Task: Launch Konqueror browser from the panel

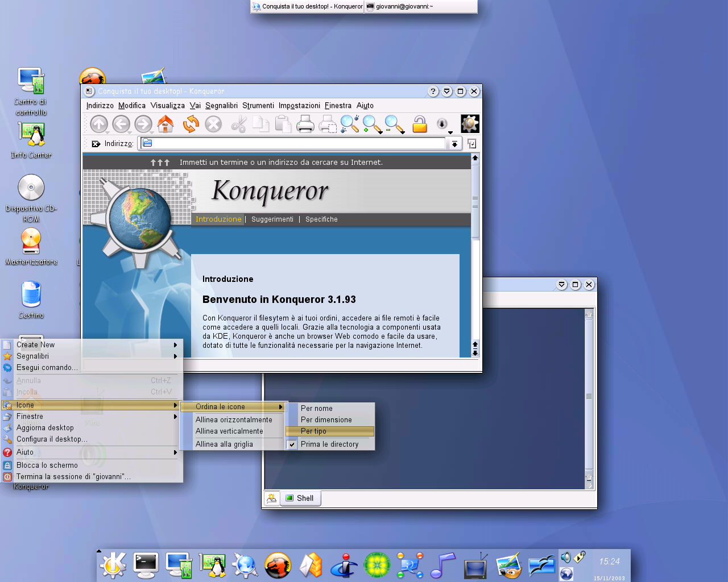Action: click(x=245, y=565)
